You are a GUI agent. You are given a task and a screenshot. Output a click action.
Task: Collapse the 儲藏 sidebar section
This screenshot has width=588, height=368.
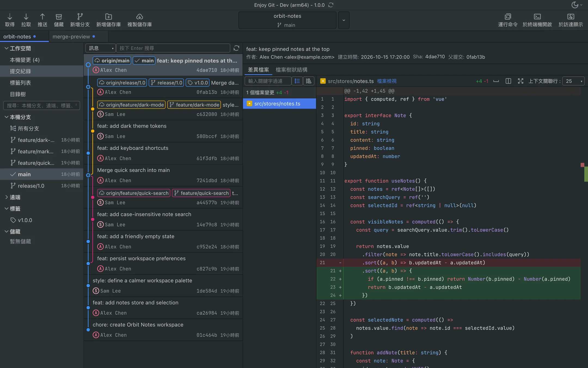7,231
